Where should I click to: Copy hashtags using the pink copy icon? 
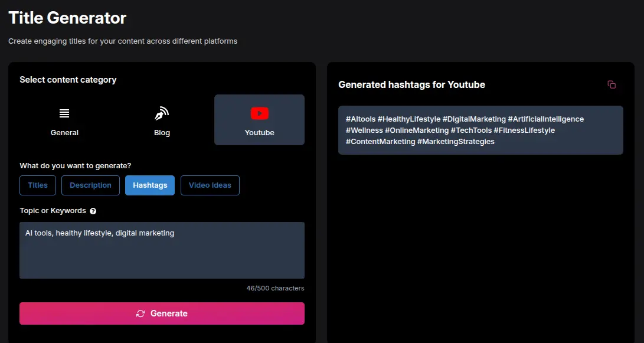tap(612, 84)
